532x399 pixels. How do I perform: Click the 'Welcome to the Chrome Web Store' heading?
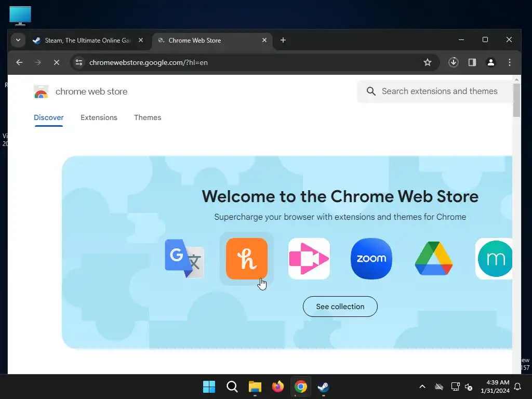point(340,196)
